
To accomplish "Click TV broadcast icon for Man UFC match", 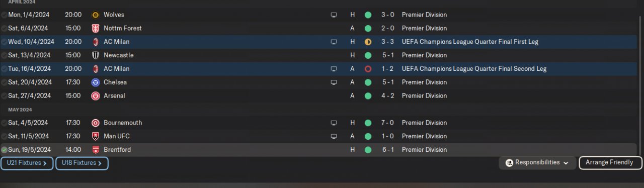I will (x=334, y=136).
